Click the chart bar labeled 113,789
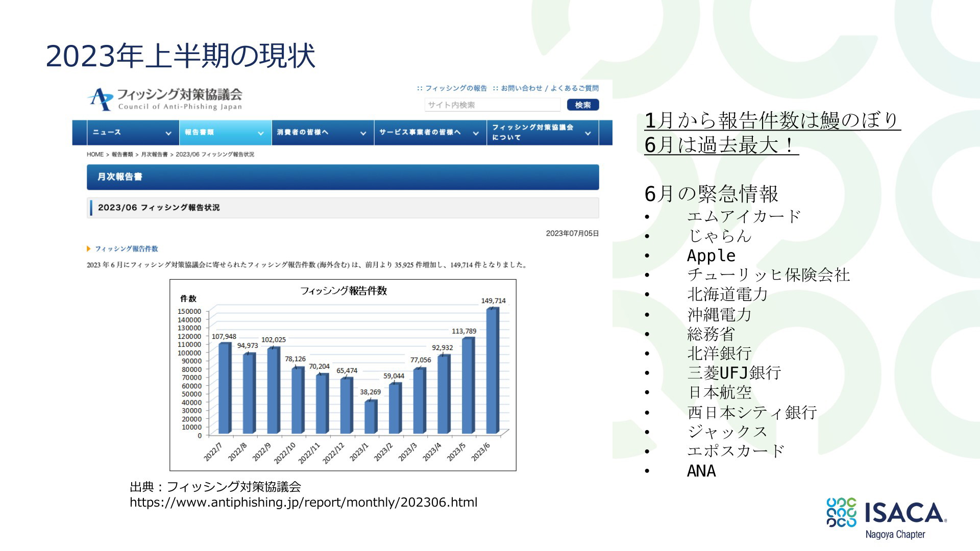980x551 pixels. point(468,386)
